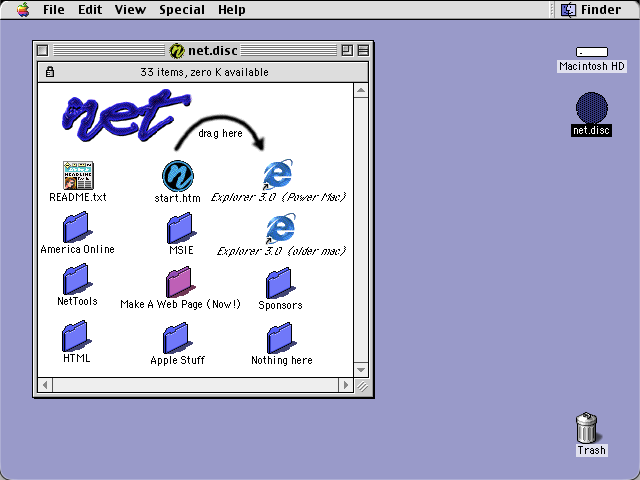Select the Sponsors folder

point(280,283)
